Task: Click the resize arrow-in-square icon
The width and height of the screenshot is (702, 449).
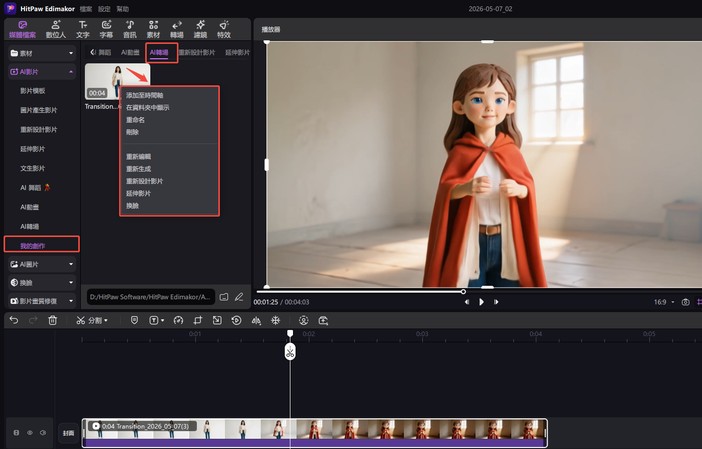Action: (217, 320)
